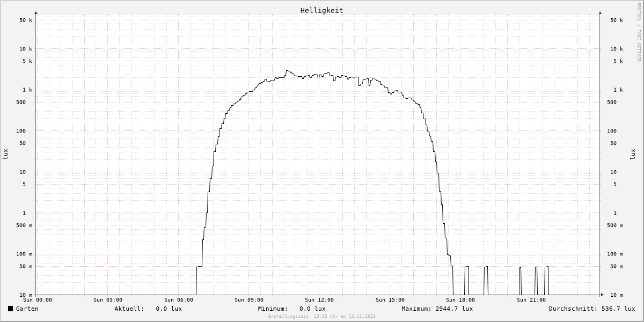Click the "Maximum:" legend label
The height and width of the screenshot is (322, 644).
416,309
